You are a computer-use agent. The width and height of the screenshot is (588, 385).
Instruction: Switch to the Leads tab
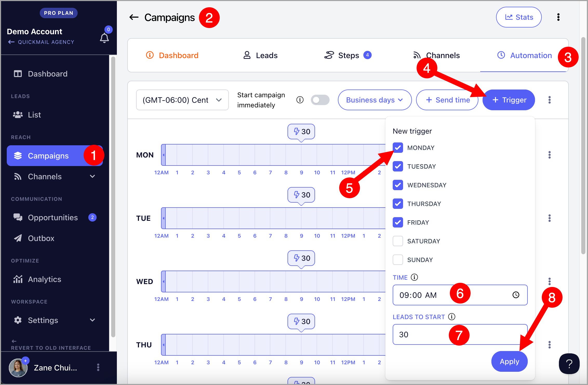pos(260,55)
